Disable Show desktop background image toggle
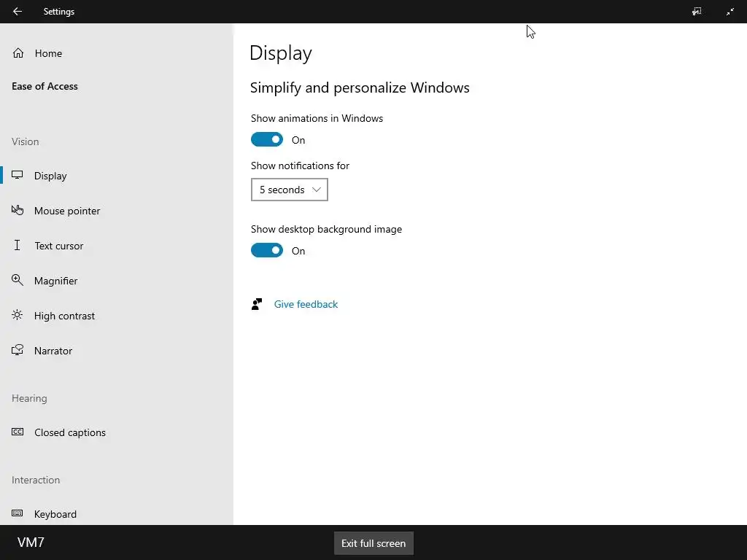The width and height of the screenshot is (747, 560). pyautogui.click(x=267, y=251)
